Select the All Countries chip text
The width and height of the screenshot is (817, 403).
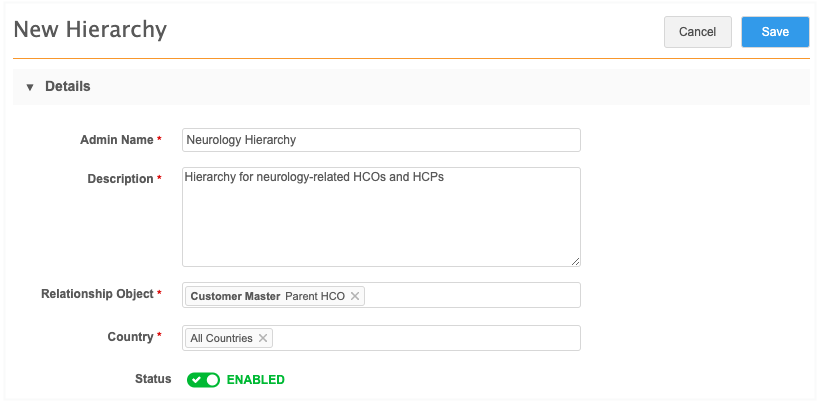[222, 339]
